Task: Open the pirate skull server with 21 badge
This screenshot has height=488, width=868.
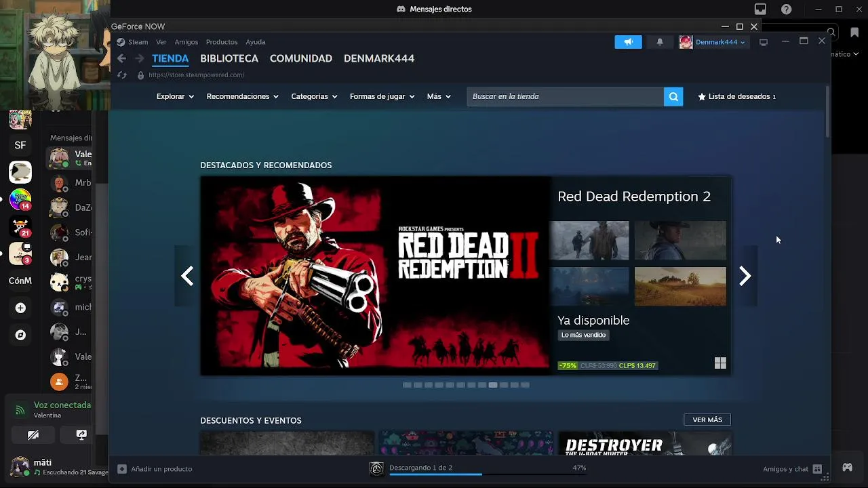Action: pos(20,226)
